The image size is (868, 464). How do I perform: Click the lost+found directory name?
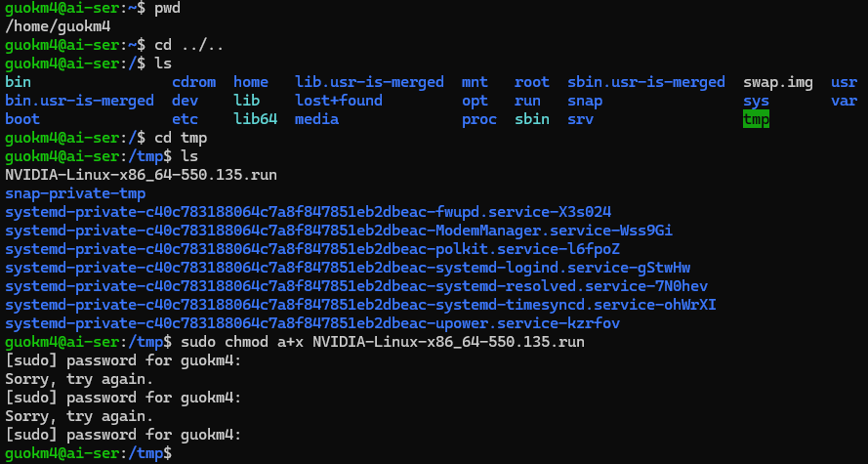tap(340, 101)
